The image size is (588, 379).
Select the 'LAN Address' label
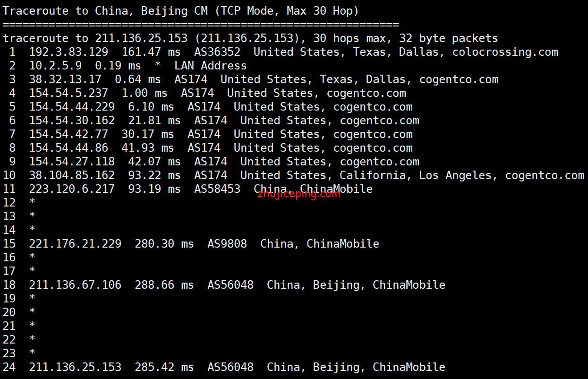211,66
